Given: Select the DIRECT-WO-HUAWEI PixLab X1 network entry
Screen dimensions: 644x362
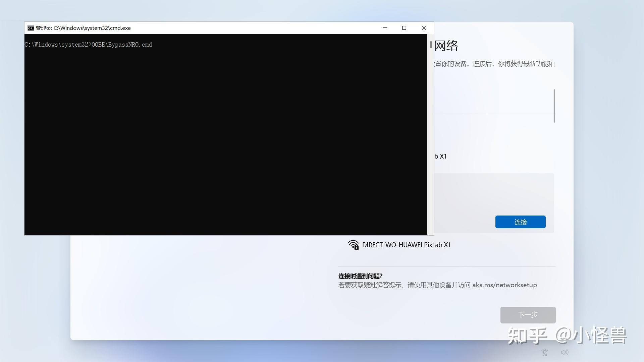Looking at the screenshot, I should click(406, 245).
